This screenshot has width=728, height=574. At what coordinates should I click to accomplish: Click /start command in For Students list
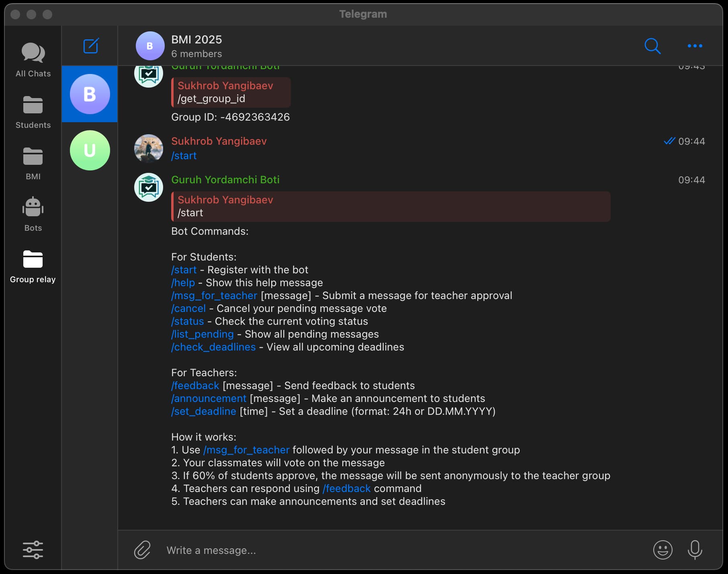pyautogui.click(x=184, y=270)
